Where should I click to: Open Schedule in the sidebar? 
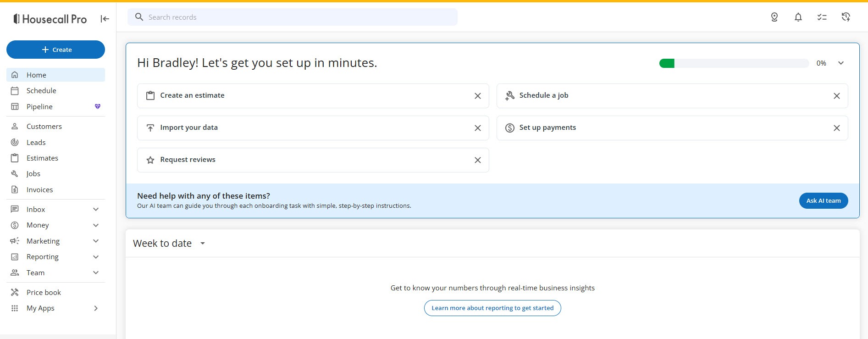(55, 91)
